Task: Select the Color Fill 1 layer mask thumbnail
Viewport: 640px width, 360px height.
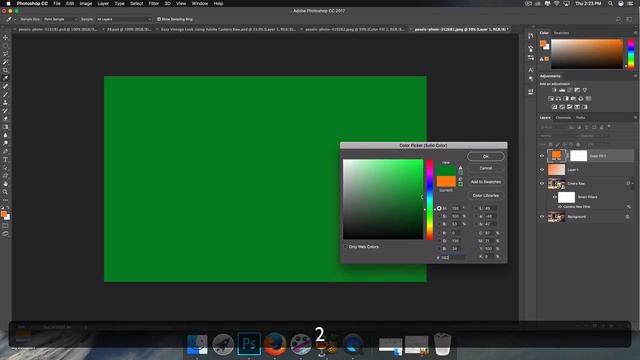Action: (x=578, y=156)
